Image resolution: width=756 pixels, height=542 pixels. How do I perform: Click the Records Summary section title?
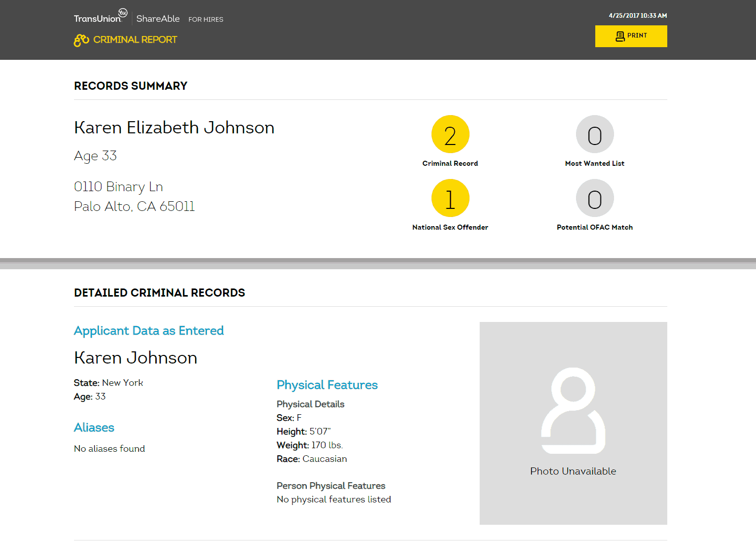coord(131,86)
